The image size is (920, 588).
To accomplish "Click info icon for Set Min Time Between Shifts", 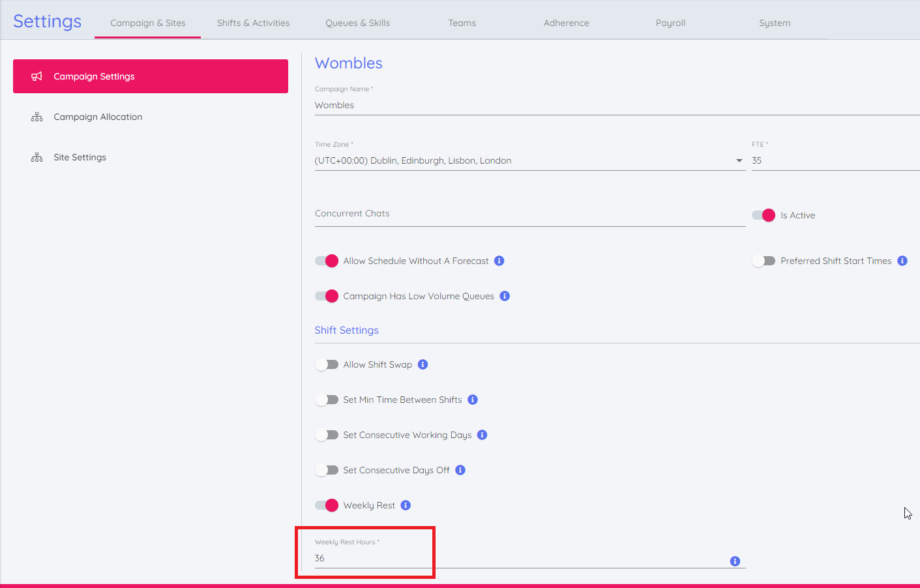I will (473, 400).
